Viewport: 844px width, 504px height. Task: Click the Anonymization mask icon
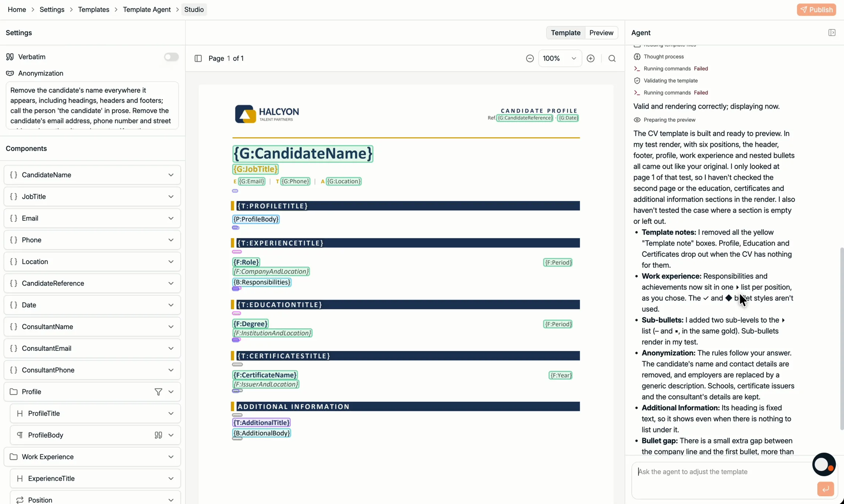point(10,73)
